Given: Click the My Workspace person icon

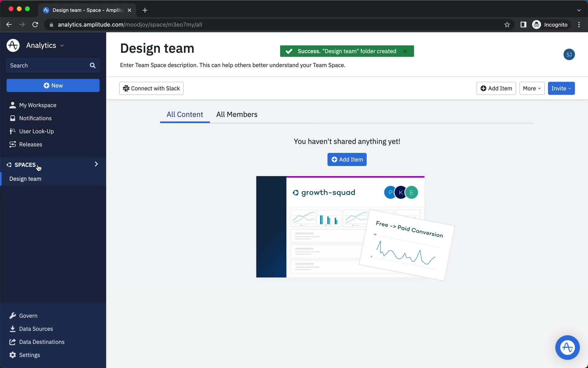Looking at the screenshot, I should click(12, 105).
